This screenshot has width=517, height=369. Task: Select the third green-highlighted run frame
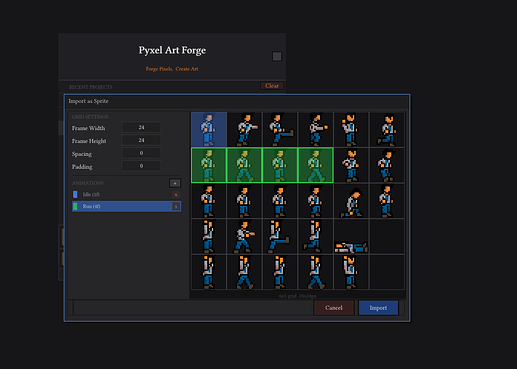(x=280, y=165)
